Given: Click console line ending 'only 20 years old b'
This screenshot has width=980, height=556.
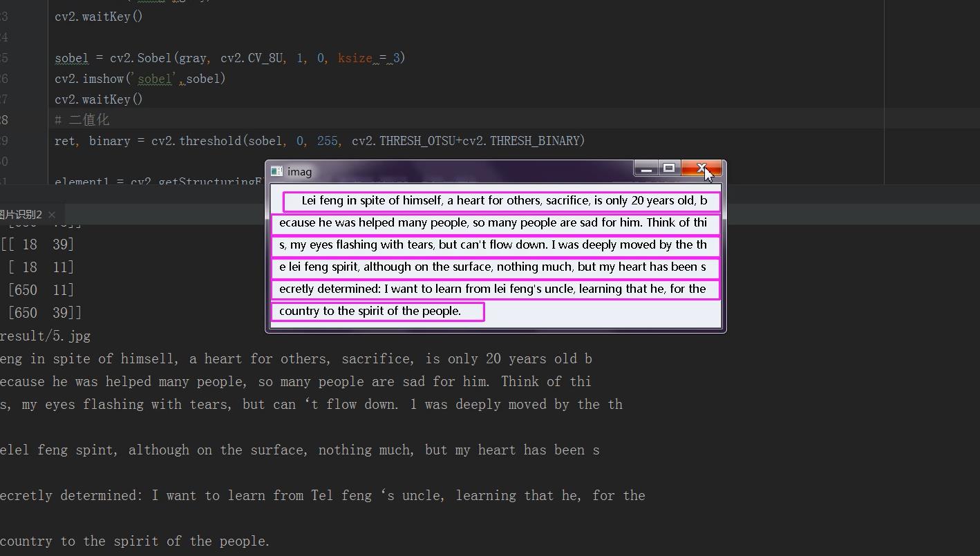Looking at the screenshot, I should point(296,359).
